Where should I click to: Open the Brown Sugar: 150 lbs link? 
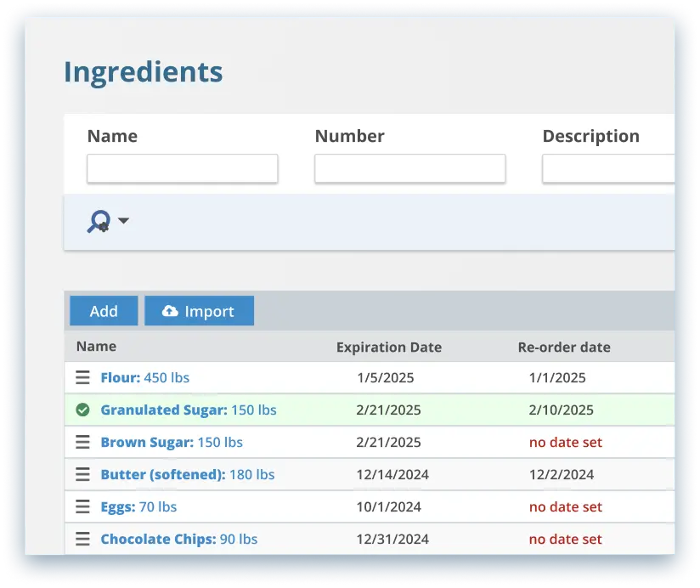172,442
